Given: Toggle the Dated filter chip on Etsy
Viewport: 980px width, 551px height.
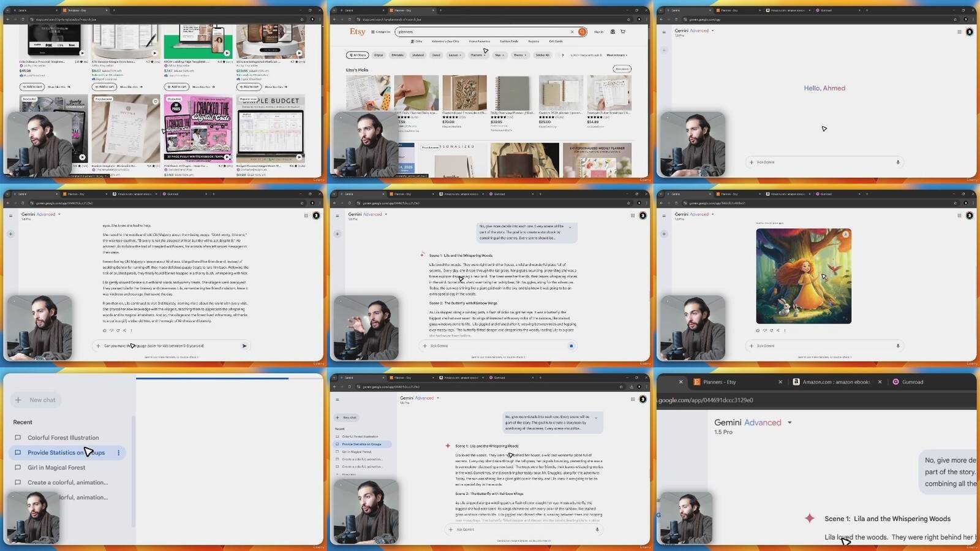Looking at the screenshot, I should [436, 55].
